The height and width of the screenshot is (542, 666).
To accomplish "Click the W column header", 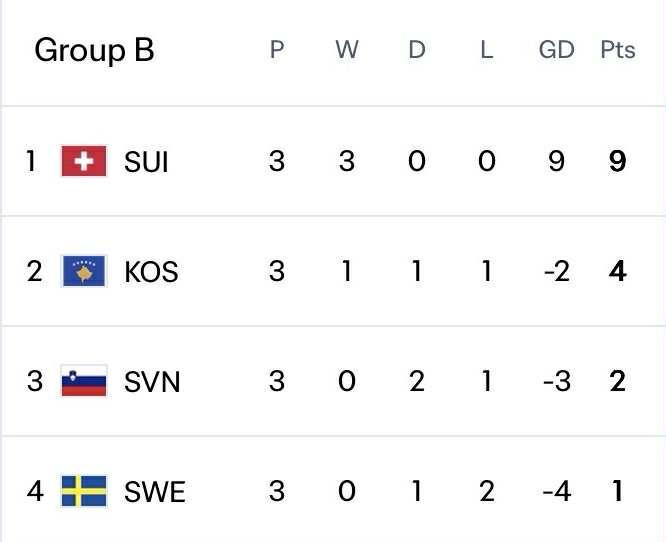I will [346, 50].
